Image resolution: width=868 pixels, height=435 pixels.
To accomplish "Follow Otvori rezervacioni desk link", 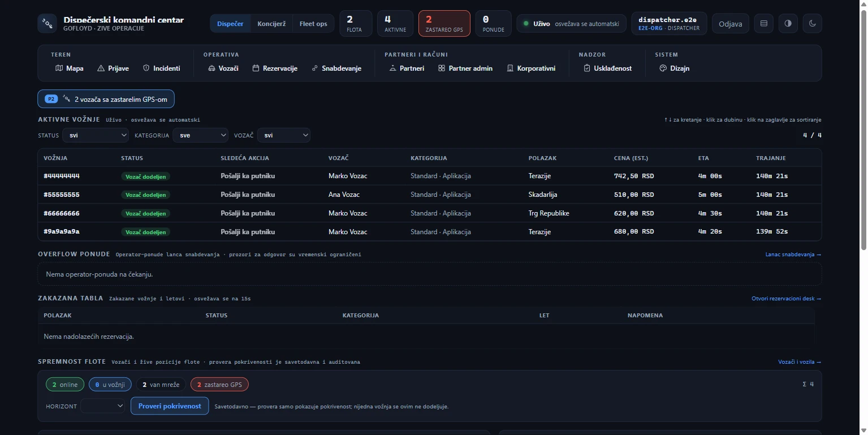I will point(787,299).
